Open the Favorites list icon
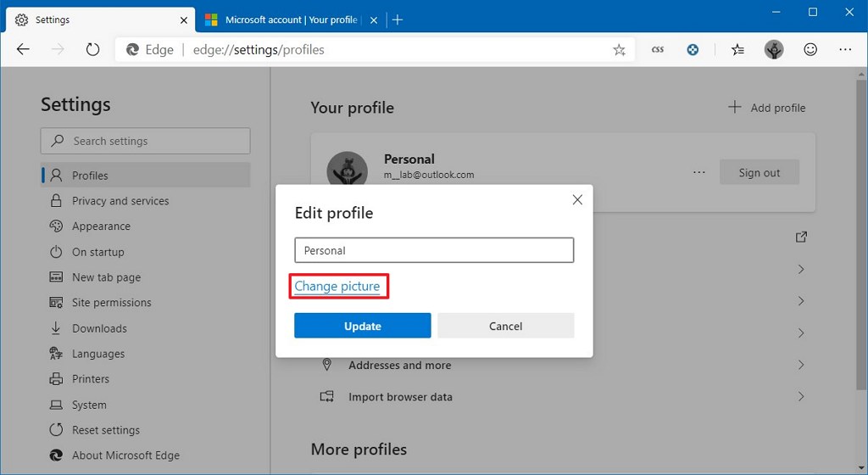Viewport: 868px width, 475px height. pyautogui.click(x=737, y=50)
